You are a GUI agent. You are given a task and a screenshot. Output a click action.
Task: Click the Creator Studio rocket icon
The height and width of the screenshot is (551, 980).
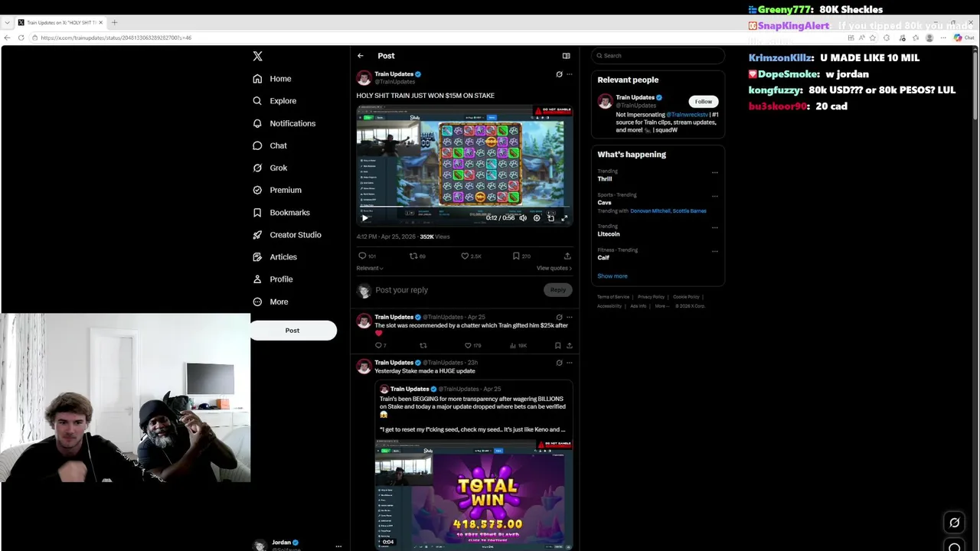coord(257,235)
